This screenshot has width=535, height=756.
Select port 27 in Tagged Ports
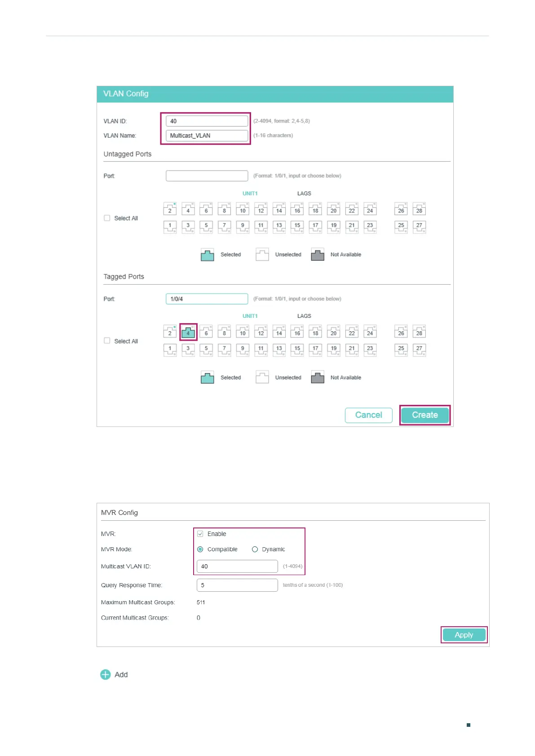tap(419, 350)
